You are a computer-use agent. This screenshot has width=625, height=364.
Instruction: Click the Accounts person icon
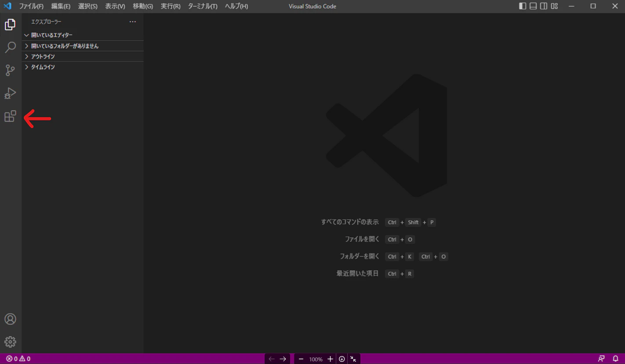point(10,319)
